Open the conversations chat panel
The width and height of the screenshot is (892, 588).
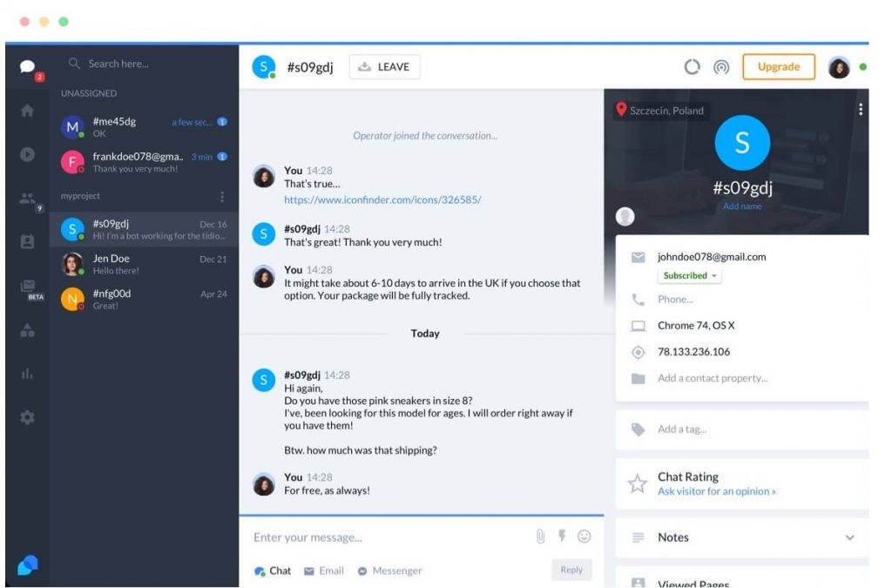click(x=27, y=68)
